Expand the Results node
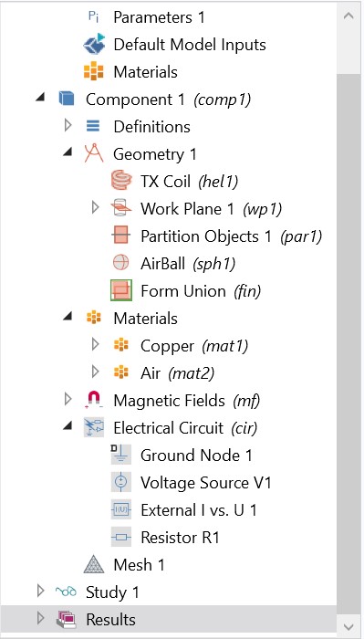The height and width of the screenshot is (639, 364). point(40,620)
